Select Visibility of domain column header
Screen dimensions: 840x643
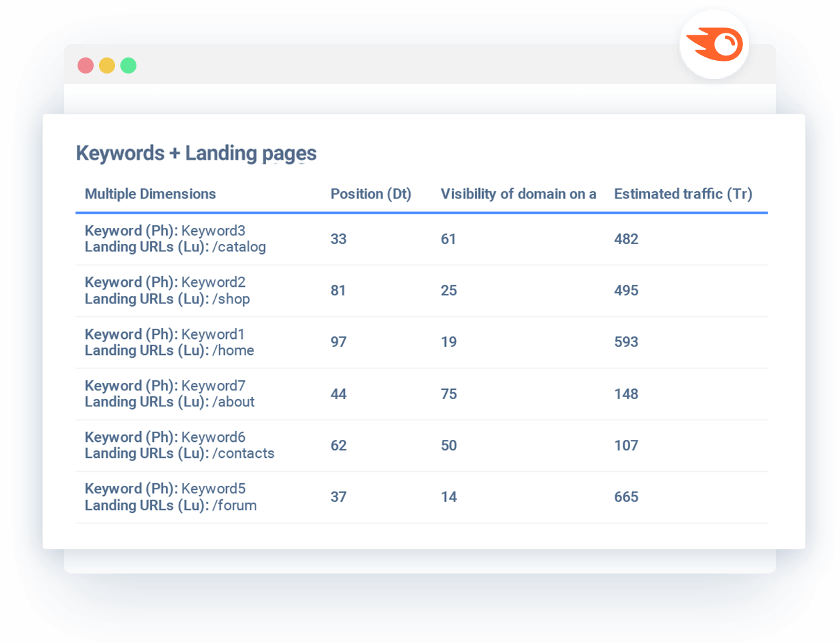click(x=518, y=194)
